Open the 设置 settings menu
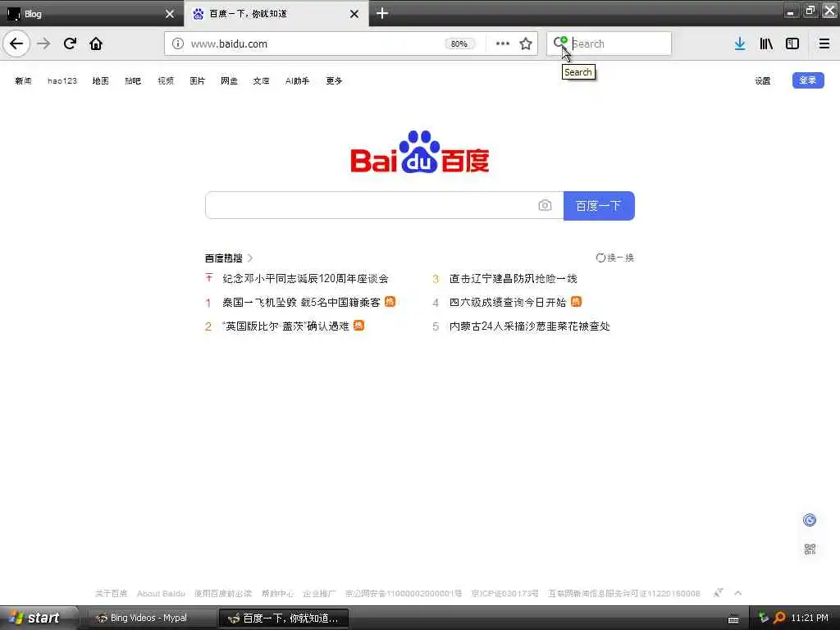This screenshot has width=840, height=630. coord(762,81)
